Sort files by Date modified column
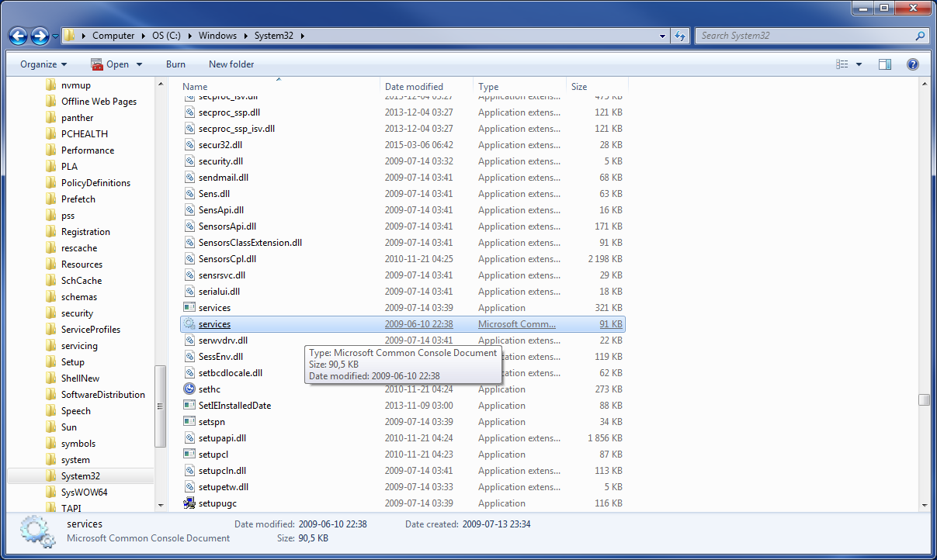This screenshot has height=560, width=937. click(x=414, y=87)
